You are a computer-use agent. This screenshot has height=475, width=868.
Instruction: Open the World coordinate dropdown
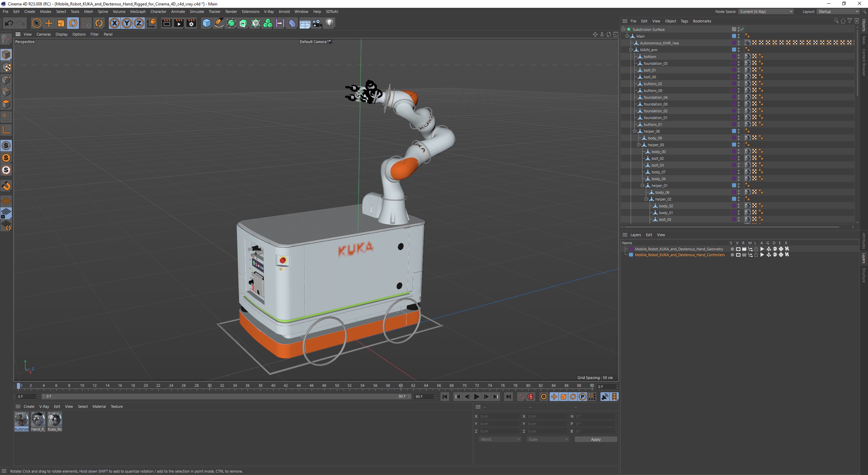500,439
